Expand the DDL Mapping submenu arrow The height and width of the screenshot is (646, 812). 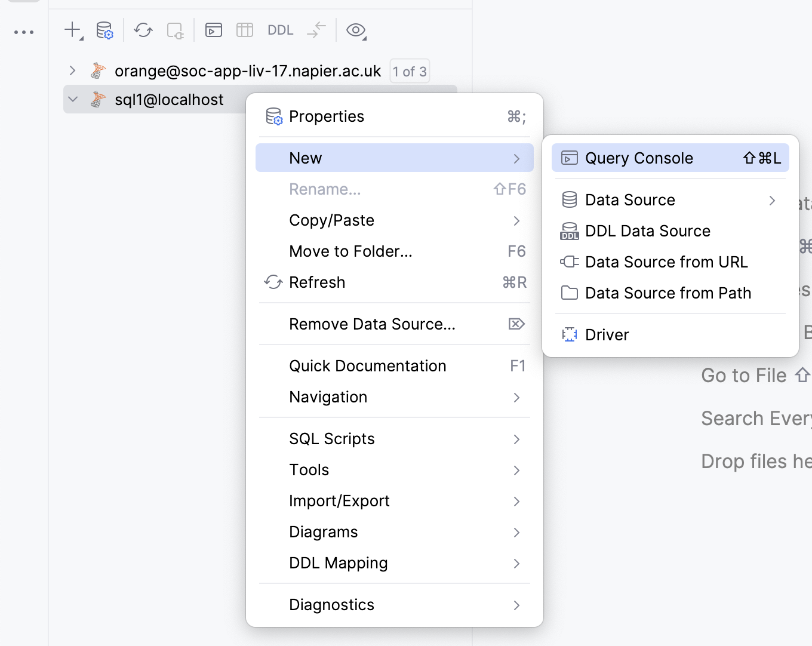point(516,564)
